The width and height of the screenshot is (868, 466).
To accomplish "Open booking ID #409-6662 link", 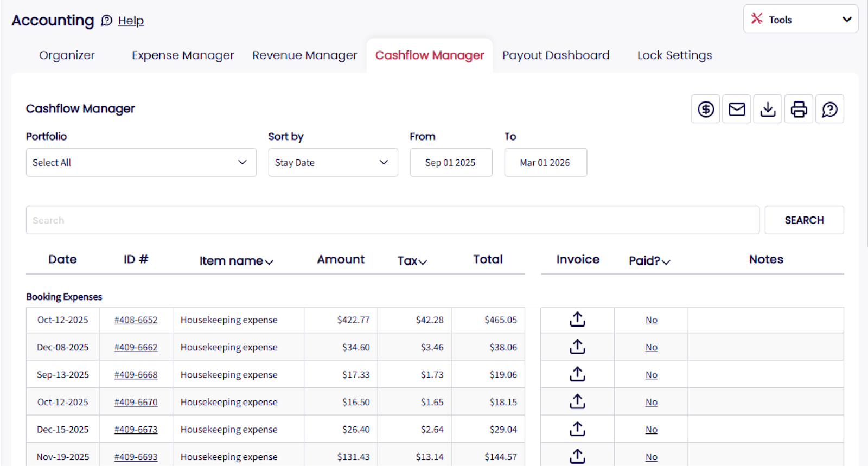I will [136, 347].
